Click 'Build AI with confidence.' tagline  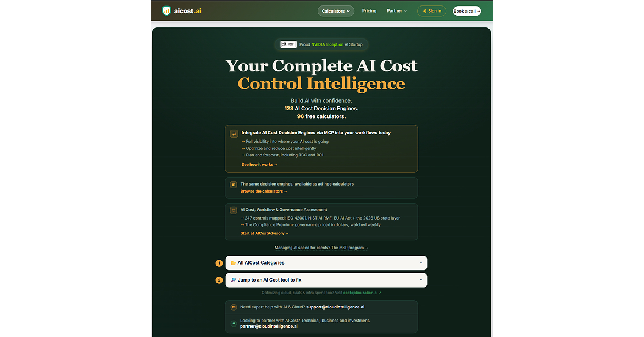pos(321,100)
